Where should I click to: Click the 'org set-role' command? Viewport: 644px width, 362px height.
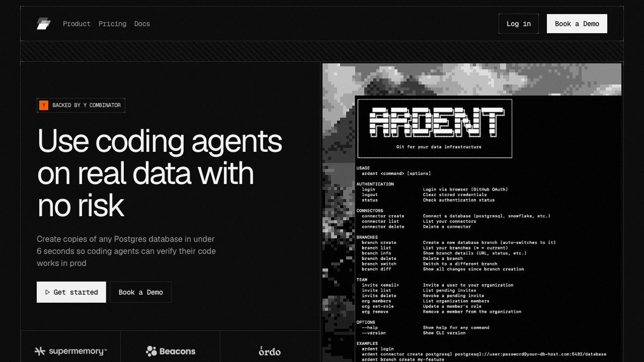[378, 306]
